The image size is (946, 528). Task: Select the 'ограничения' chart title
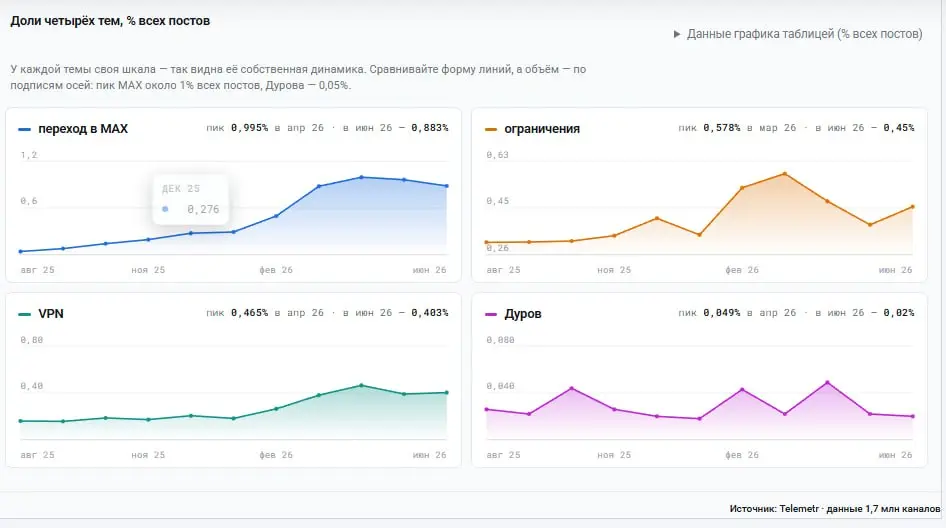542,129
